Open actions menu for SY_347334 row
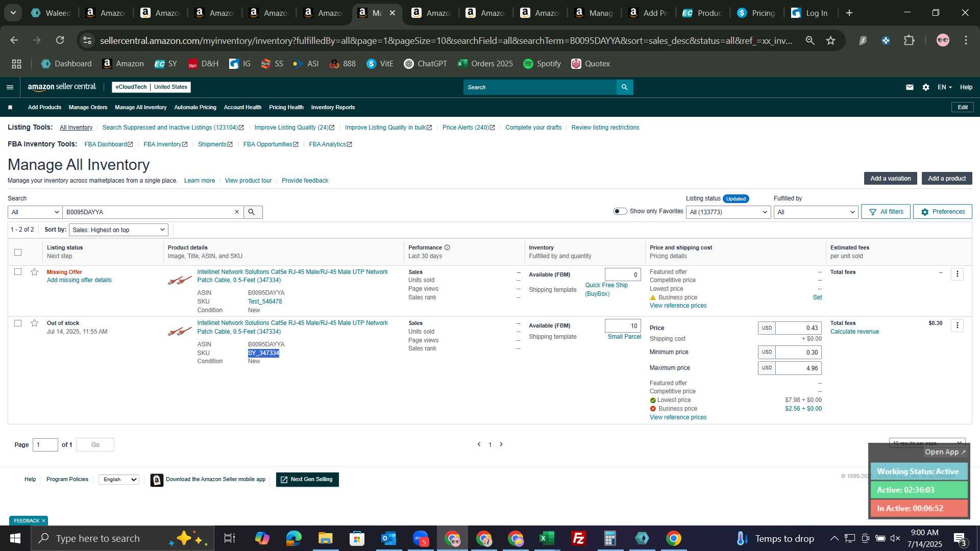Image resolution: width=980 pixels, height=551 pixels. (958, 325)
